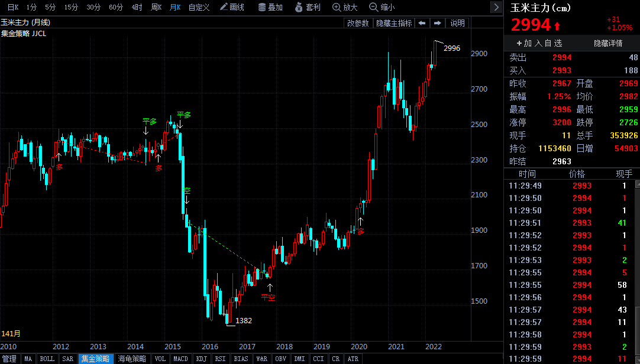Click the 现手 column header
This screenshot has height=364, width=640.
[x=624, y=174]
